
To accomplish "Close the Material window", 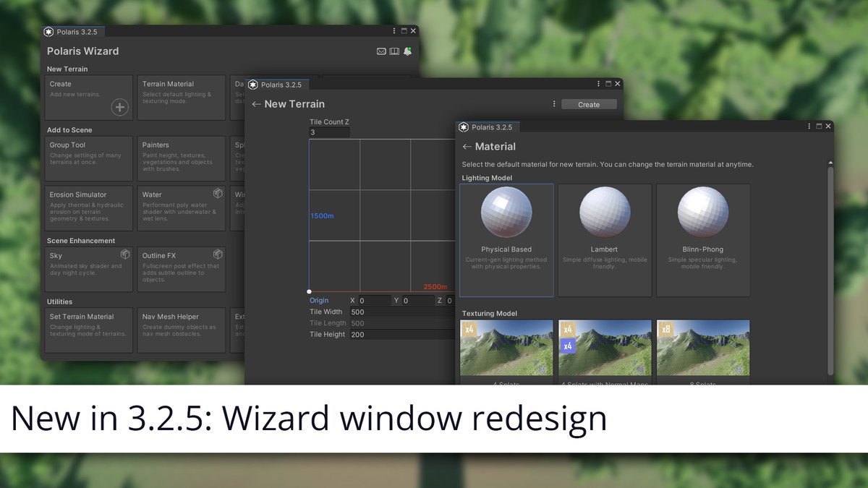I will point(829,127).
